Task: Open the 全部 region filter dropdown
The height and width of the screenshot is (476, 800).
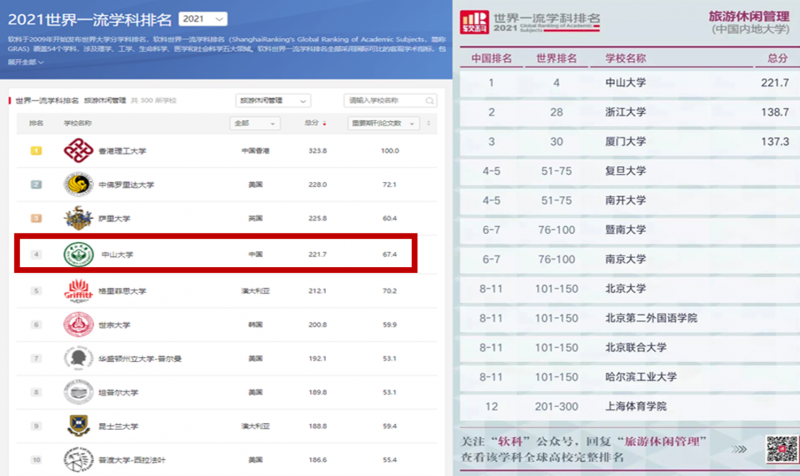Action: [x=255, y=123]
